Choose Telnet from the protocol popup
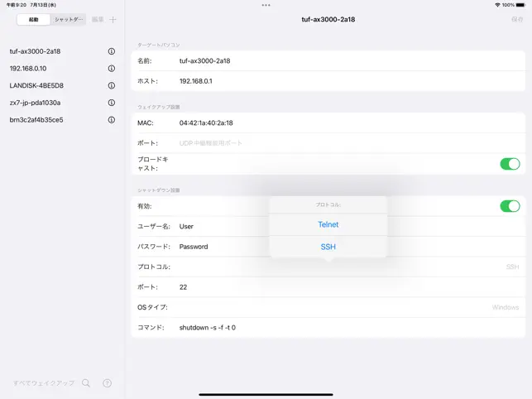 (x=328, y=224)
